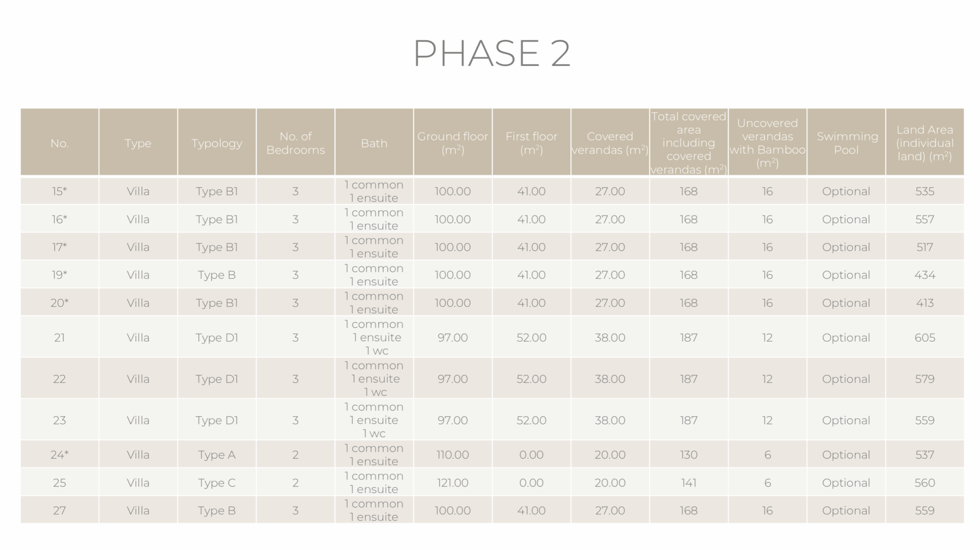Screen dimensions: 980x550
Task: Click the Uncovered verandas with Bamboo header
Action: coord(767,144)
